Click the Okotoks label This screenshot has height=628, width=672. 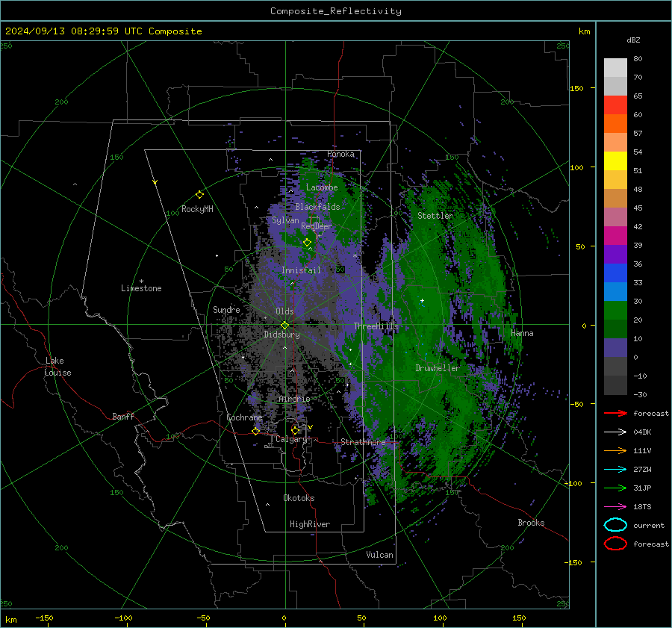click(x=299, y=498)
